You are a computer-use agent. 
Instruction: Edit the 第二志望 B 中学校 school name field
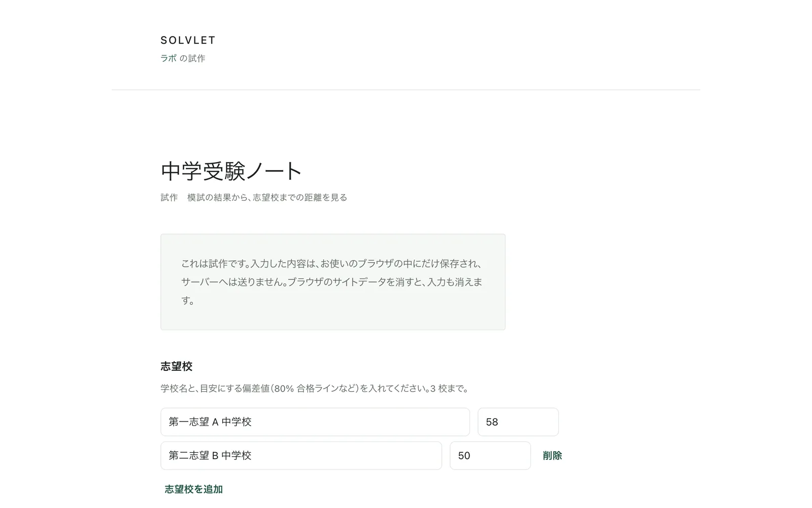[301, 456]
